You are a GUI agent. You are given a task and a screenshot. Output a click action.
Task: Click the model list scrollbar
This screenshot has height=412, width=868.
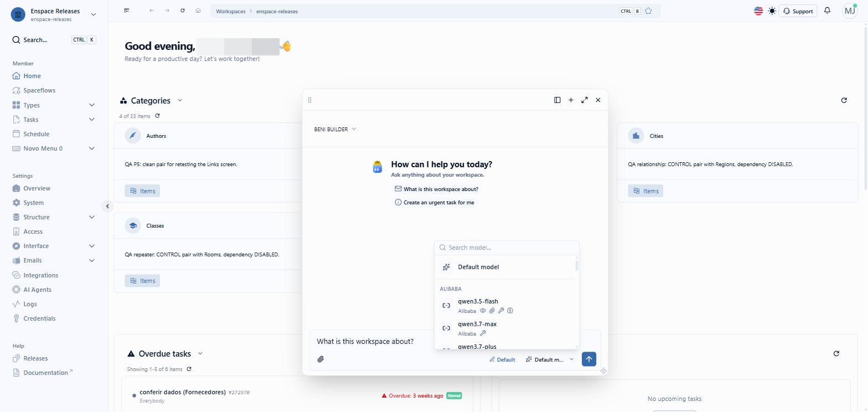tap(577, 265)
